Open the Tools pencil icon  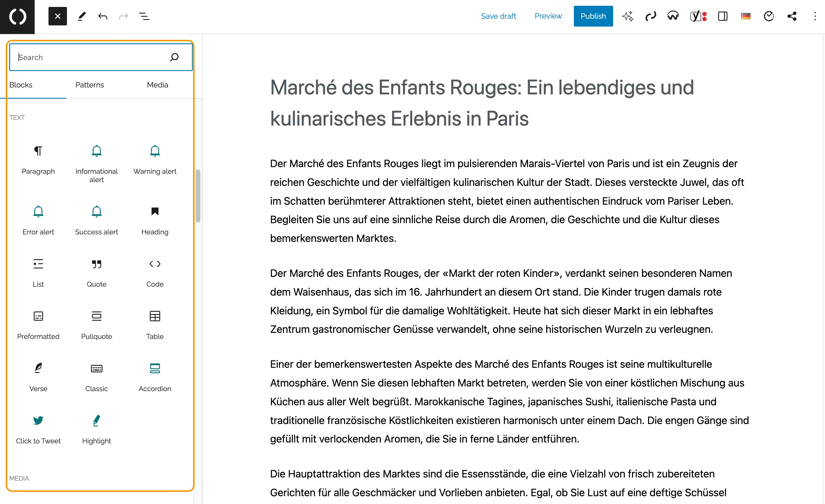pyautogui.click(x=82, y=16)
